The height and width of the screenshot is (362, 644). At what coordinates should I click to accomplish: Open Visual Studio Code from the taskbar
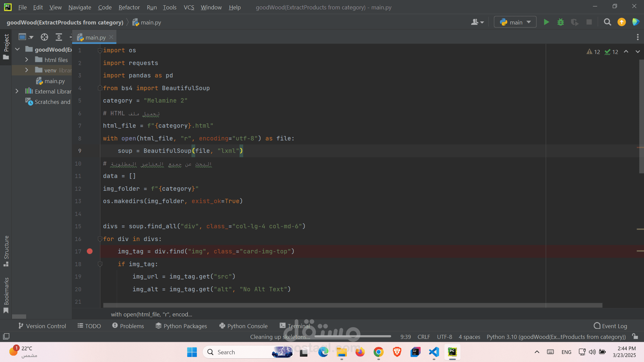pyautogui.click(x=434, y=352)
